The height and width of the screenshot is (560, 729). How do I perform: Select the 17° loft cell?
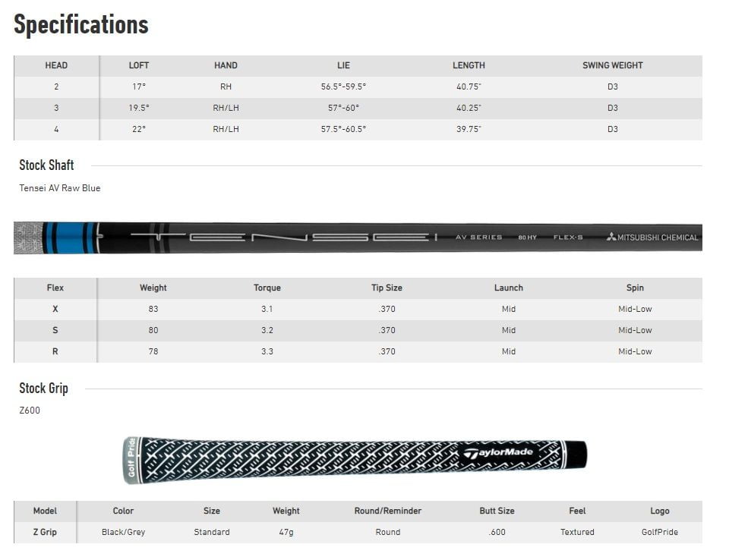(138, 87)
